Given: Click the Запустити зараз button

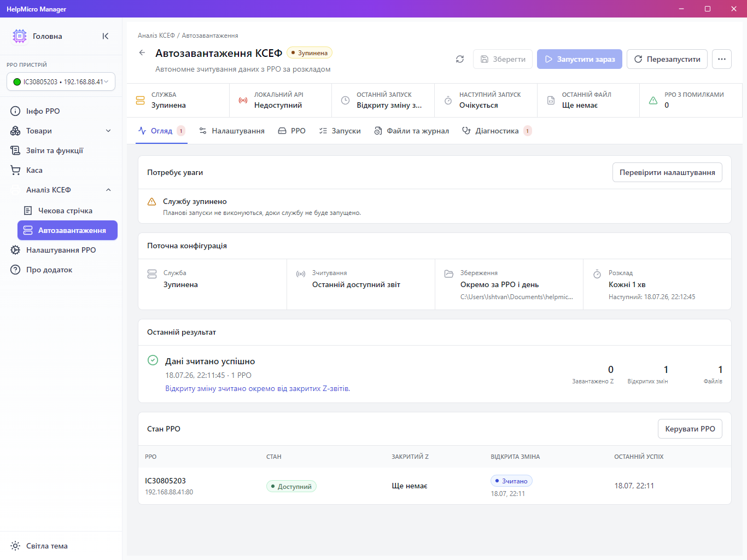Looking at the screenshot, I should coord(580,59).
